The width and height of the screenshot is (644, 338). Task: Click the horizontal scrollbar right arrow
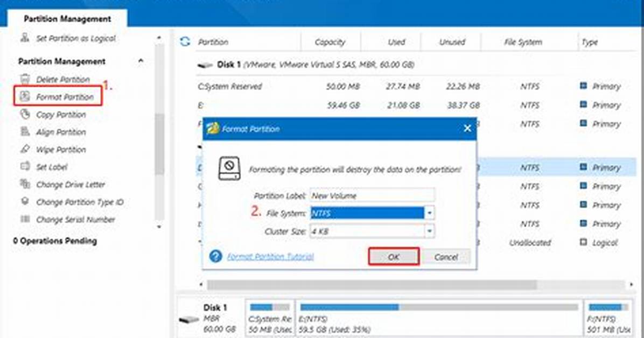(x=631, y=284)
